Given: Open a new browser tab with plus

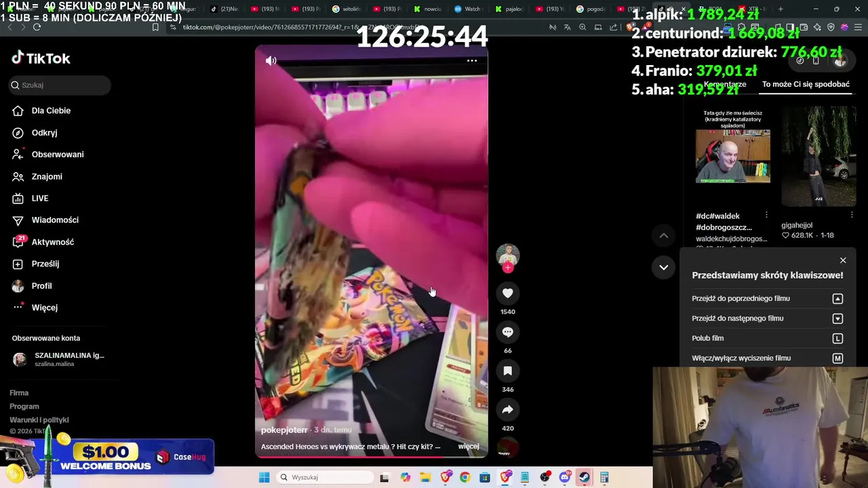Looking at the screenshot, I should click(781, 9).
